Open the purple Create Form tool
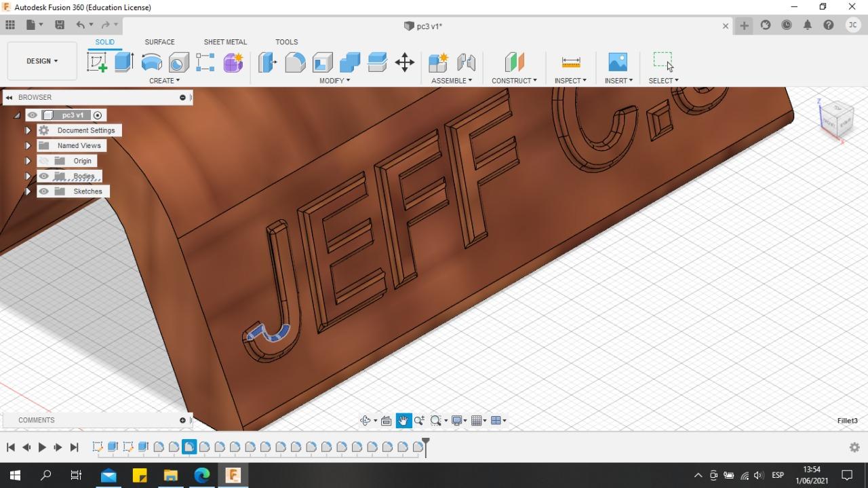868x488 pixels. (233, 62)
